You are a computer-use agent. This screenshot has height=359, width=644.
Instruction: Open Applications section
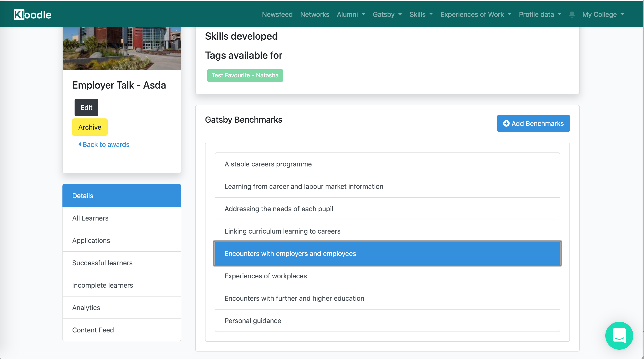pos(122,240)
